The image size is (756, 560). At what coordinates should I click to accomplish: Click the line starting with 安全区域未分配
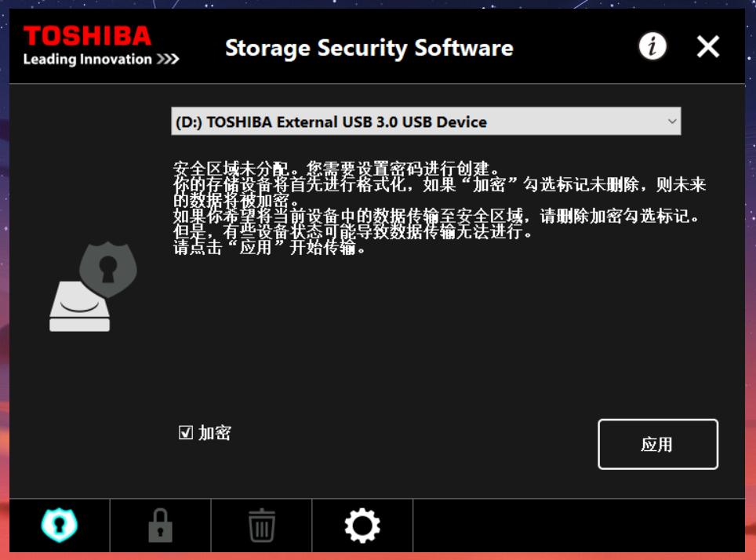coord(336,168)
